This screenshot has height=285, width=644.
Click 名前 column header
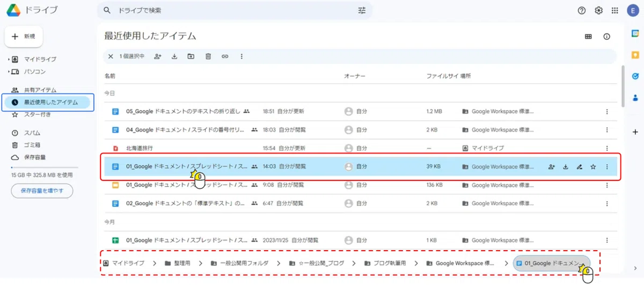pos(109,77)
